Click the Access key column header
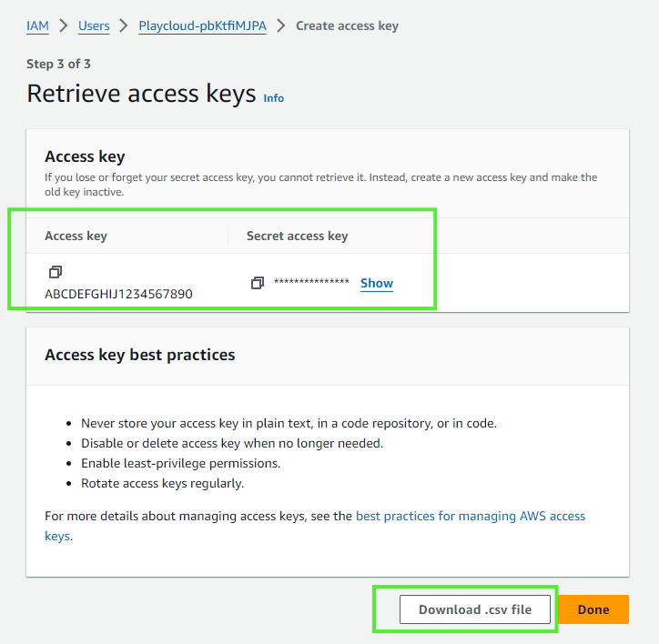Viewport: 659px width, 644px height. (76, 236)
